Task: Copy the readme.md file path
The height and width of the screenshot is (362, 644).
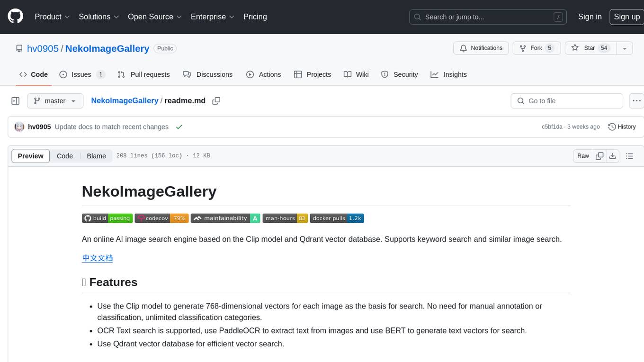Action: click(x=216, y=101)
